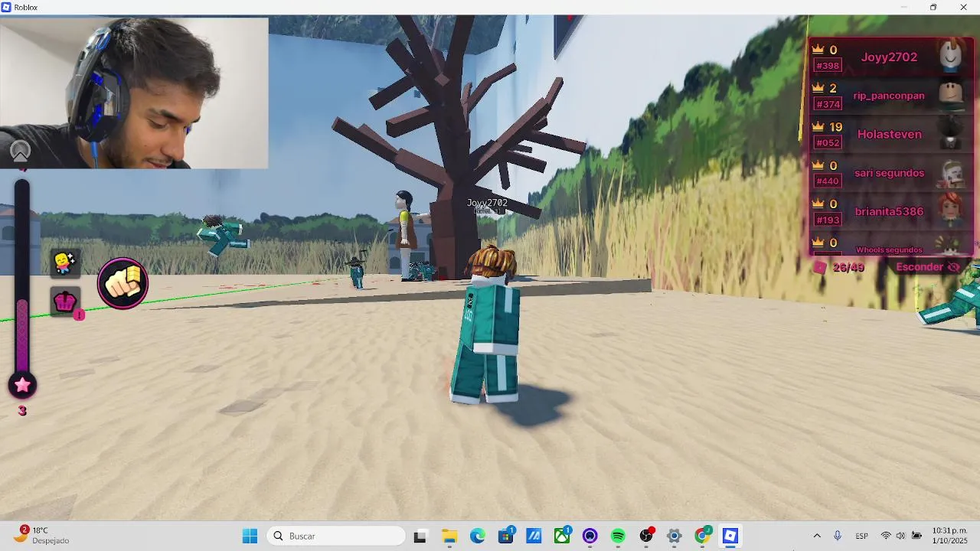Click the Joyy2702 nametag above character

pos(487,203)
